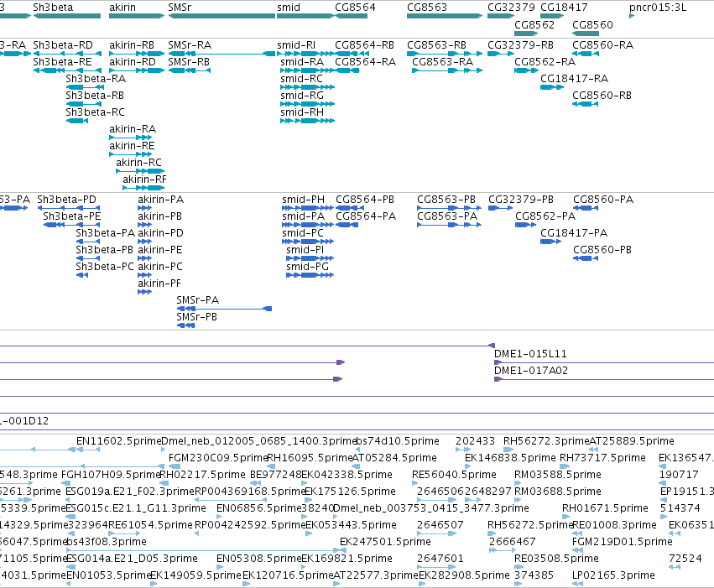Click the smid-PG protein label
The image size is (714, 588).
pos(307,266)
